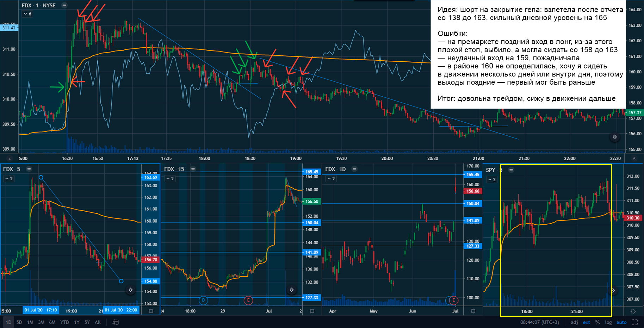Expand 2 indicators on FDX 5 chart
Screen dimensions: 644x328
pyautogui.click(x=9, y=179)
